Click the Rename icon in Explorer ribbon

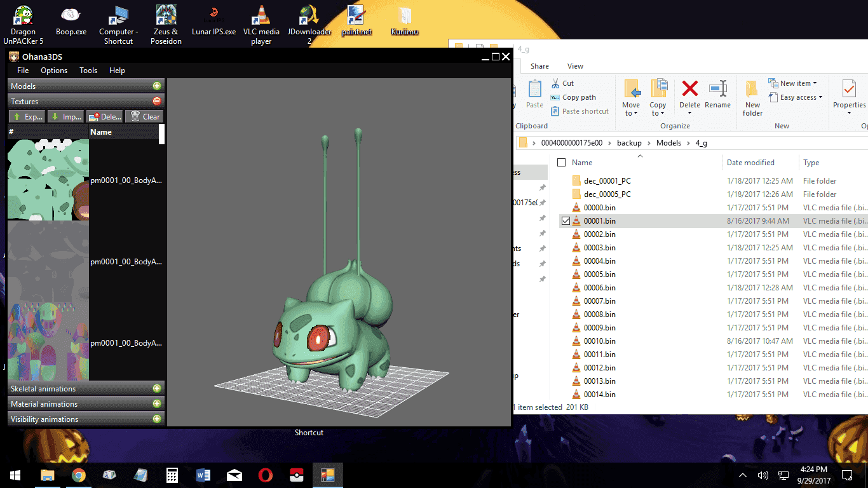coord(718,88)
